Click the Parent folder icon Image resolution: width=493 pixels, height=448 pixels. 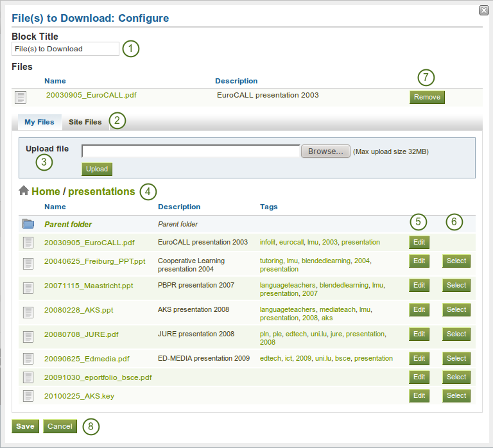(x=28, y=224)
